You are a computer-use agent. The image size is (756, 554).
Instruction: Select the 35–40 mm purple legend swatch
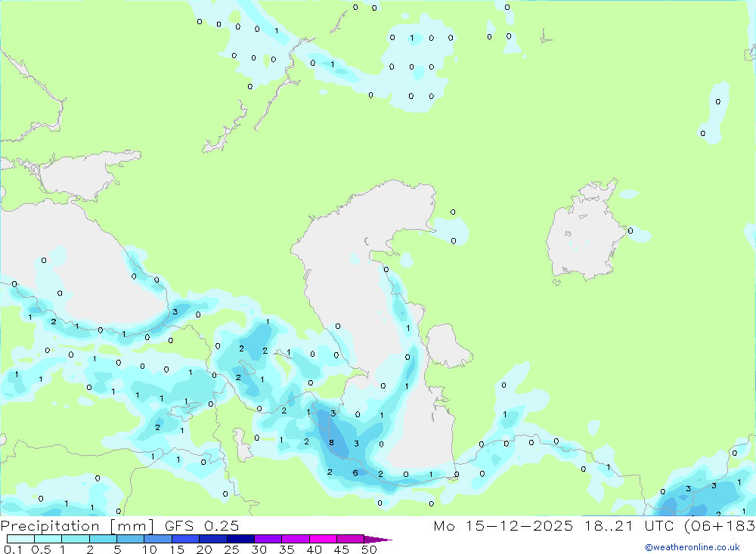point(296,539)
